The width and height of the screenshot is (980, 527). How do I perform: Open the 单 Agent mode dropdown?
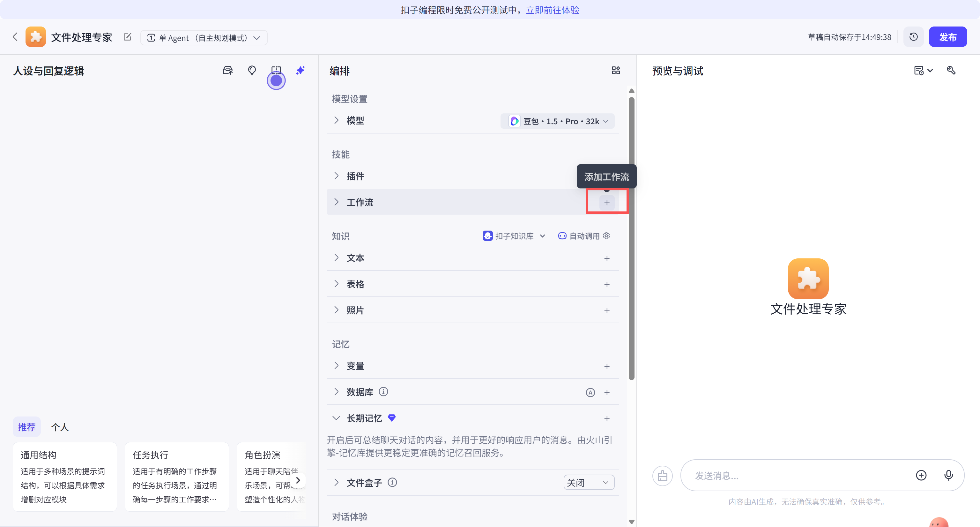[204, 38]
